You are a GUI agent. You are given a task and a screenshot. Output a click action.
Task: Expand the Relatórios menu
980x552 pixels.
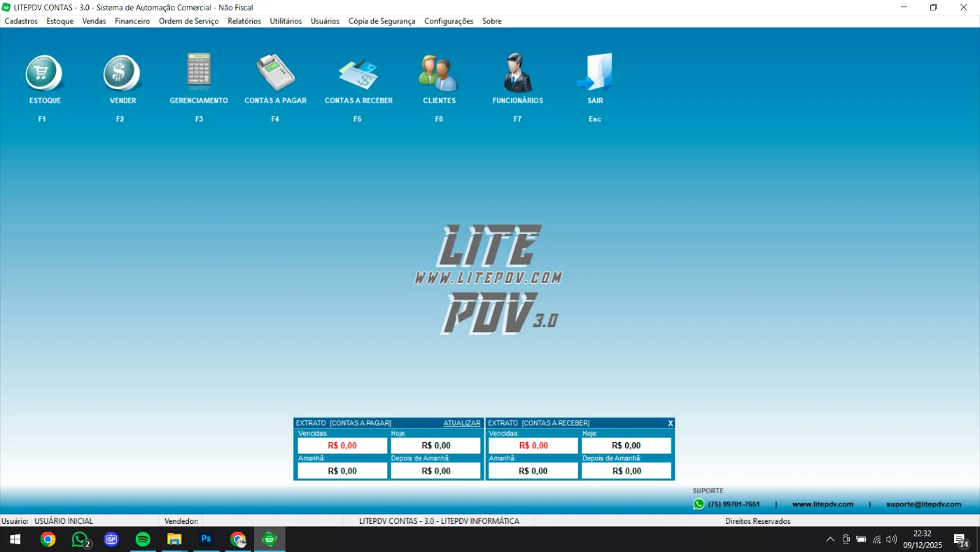click(x=244, y=21)
